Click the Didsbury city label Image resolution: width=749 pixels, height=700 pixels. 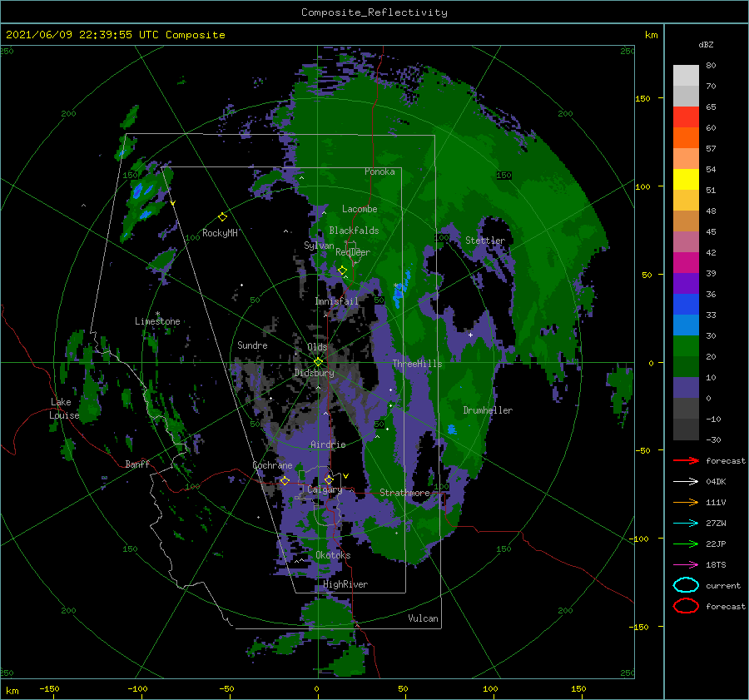pos(314,373)
